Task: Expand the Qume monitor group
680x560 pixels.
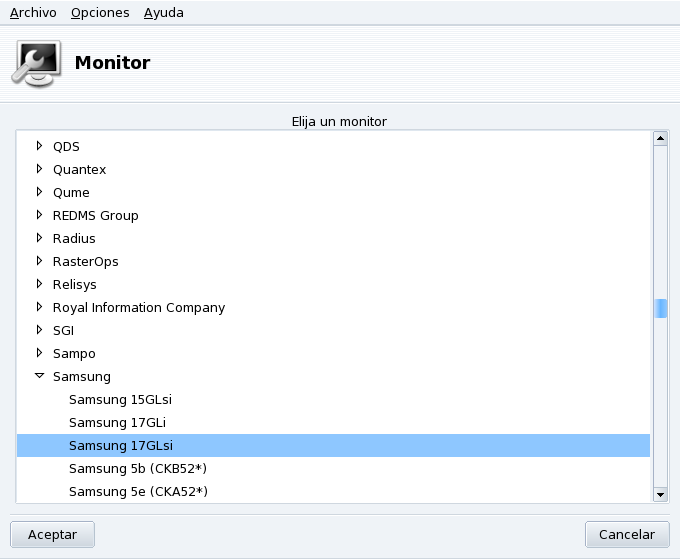Action: pyautogui.click(x=40, y=192)
